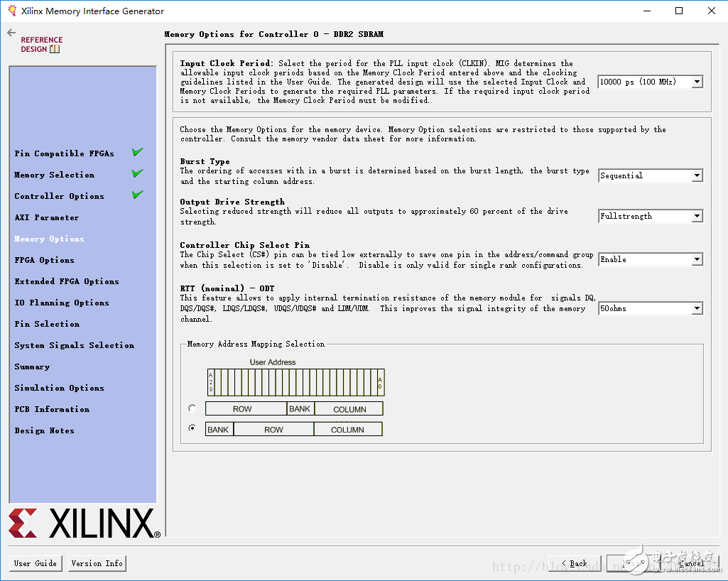The width and height of the screenshot is (728, 581).
Task: Open Pin Selection in the sidebar
Action: [47, 324]
